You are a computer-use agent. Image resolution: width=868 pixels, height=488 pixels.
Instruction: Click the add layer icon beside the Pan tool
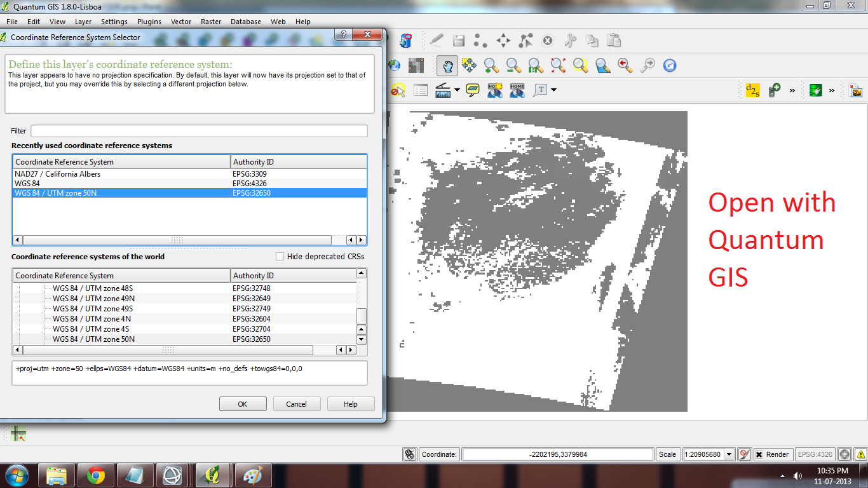(416, 65)
